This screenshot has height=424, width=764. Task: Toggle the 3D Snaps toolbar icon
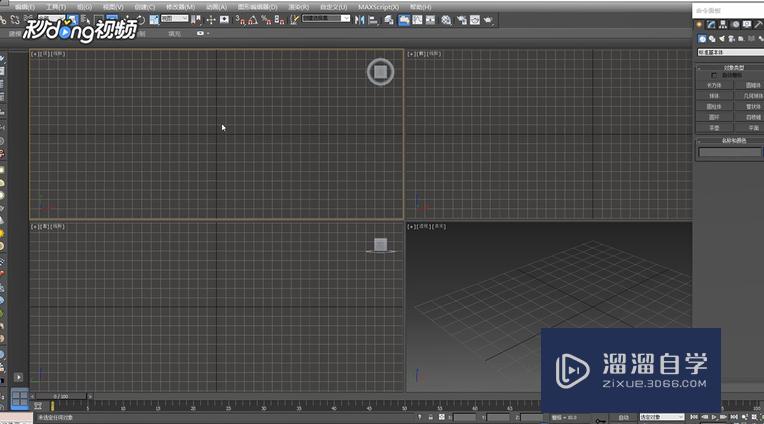click(239, 19)
